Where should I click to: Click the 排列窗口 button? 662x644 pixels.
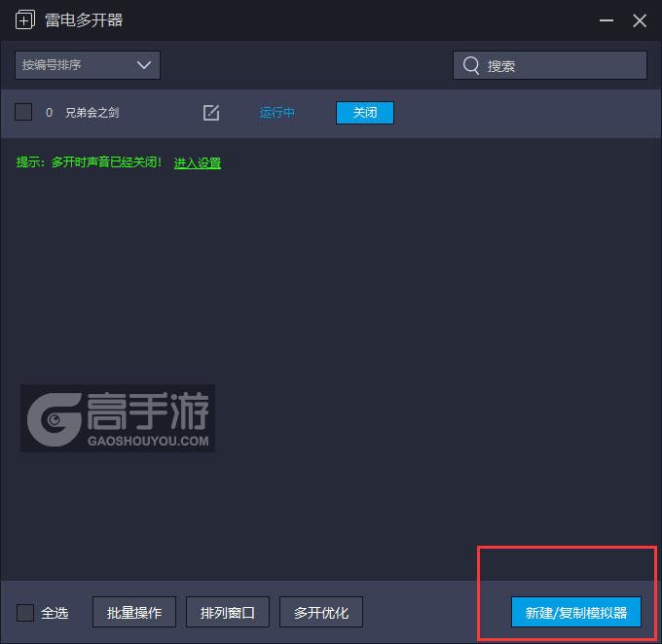click(x=228, y=612)
